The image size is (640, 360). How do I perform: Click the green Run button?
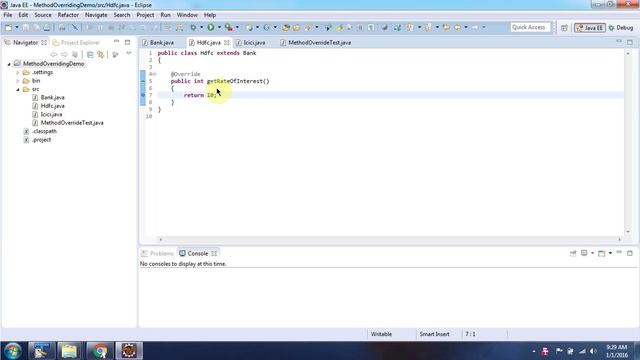tap(211, 27)
